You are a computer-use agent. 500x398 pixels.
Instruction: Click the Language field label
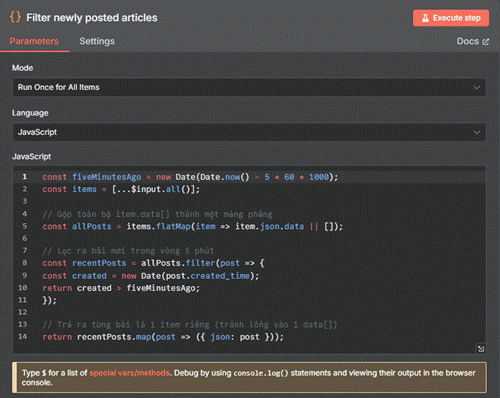[x=30, y=113]
